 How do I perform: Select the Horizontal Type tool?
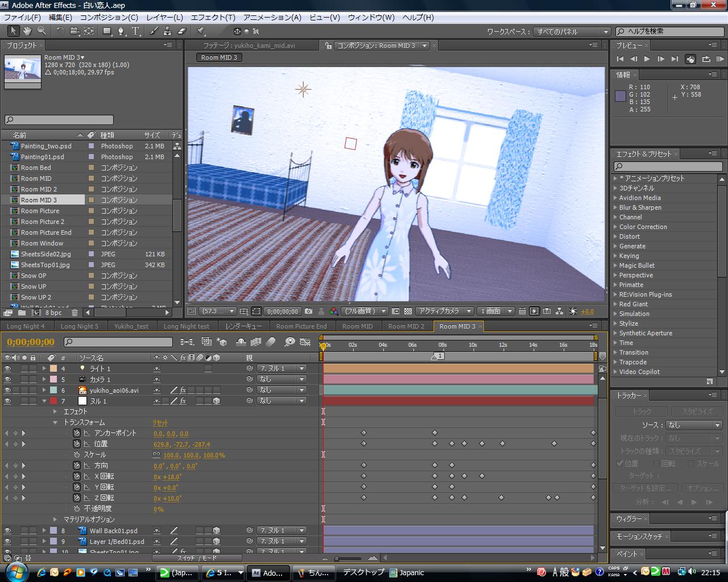tap(135, 31)
